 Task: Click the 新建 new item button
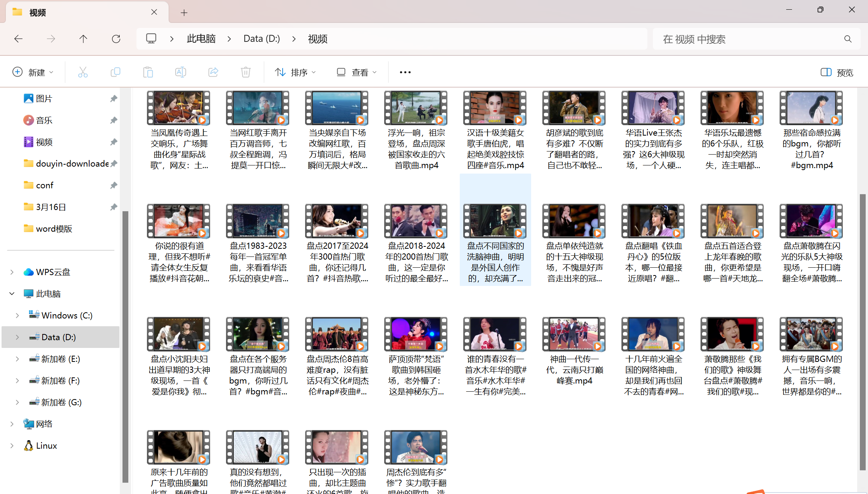(33, 72)
